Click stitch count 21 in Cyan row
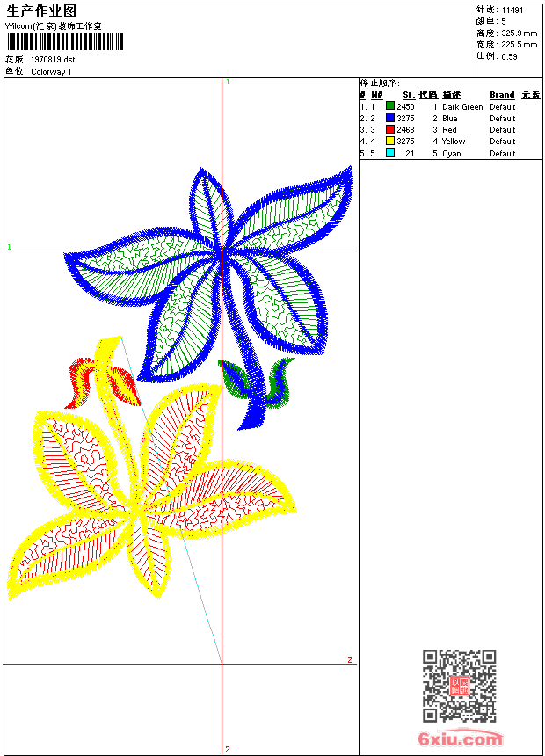545x756 pixels. click(x=410, y=154)
